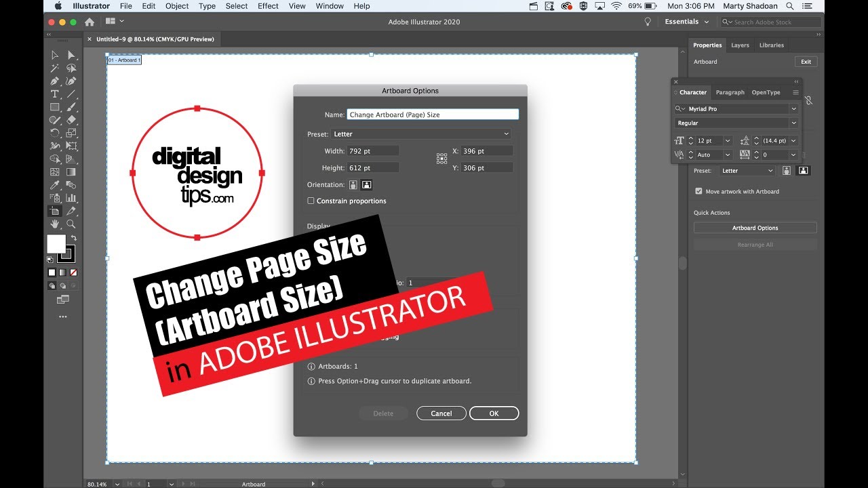Viewport: 868px width, 488px height.
Task: Open the Object menu
Action: point(177,6)
